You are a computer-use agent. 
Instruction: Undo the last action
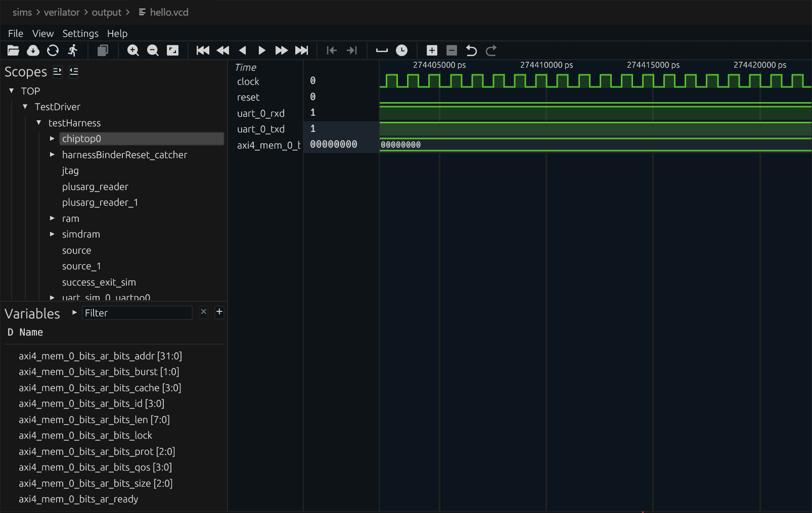pos(471,51)
